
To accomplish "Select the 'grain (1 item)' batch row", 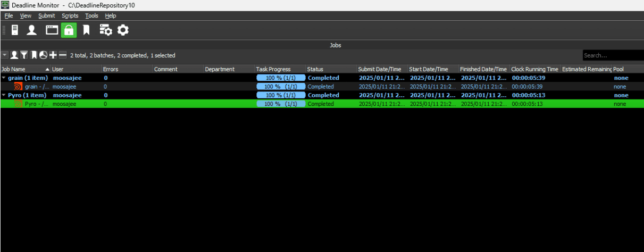I will tap(322, 78).
